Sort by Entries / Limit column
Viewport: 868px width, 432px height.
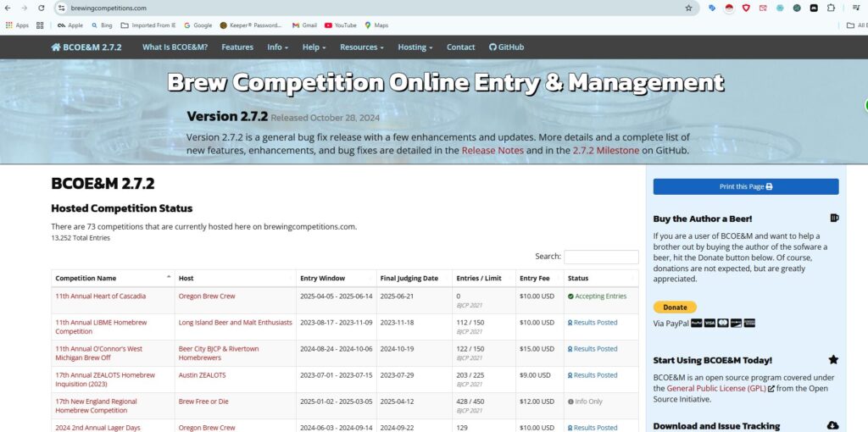click(x=484, y=278)
